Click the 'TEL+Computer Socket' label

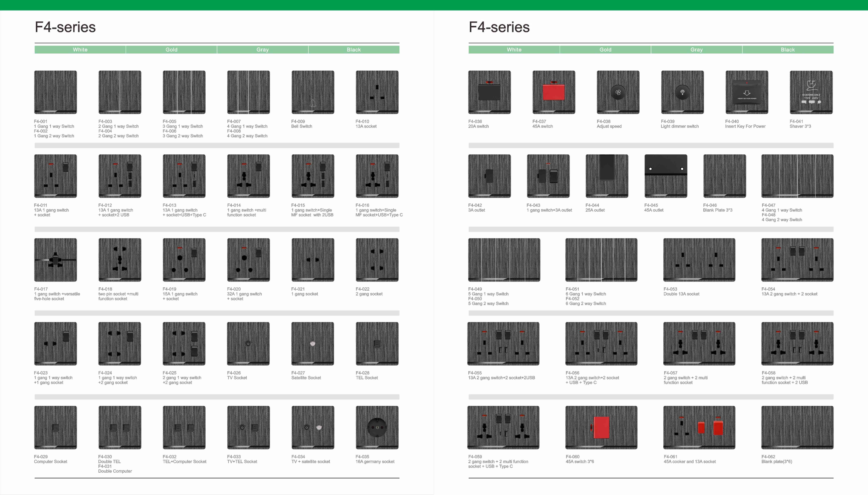(184, 462)
